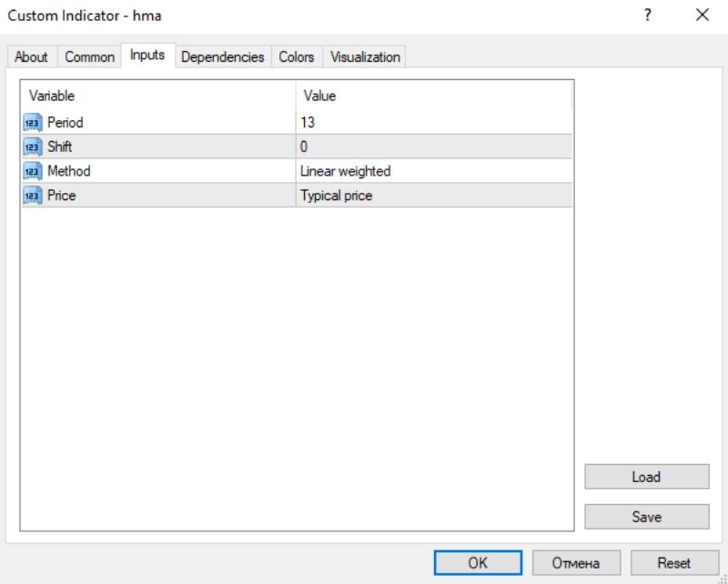
Task: Open the Typical price value selector
Action: 433,196
